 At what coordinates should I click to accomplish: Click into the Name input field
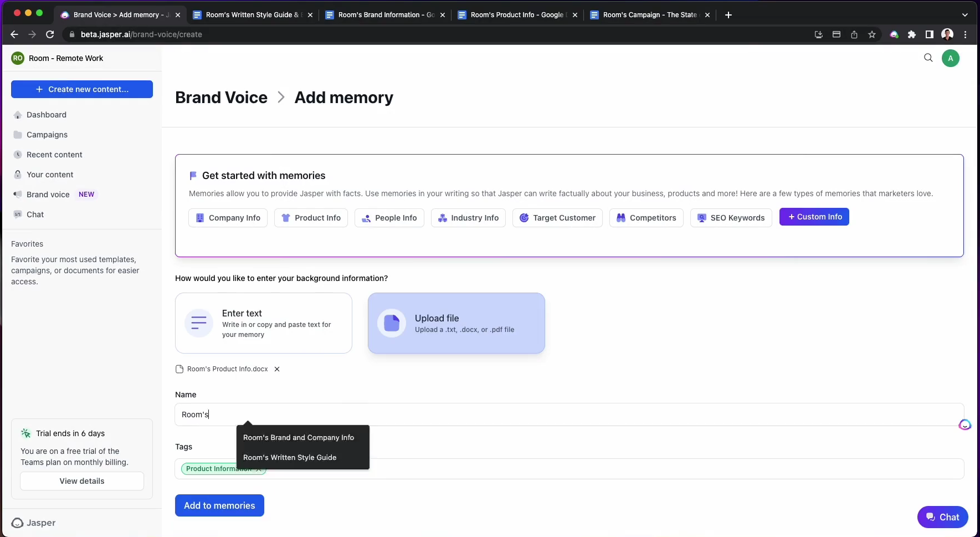[x=569, y=415]
